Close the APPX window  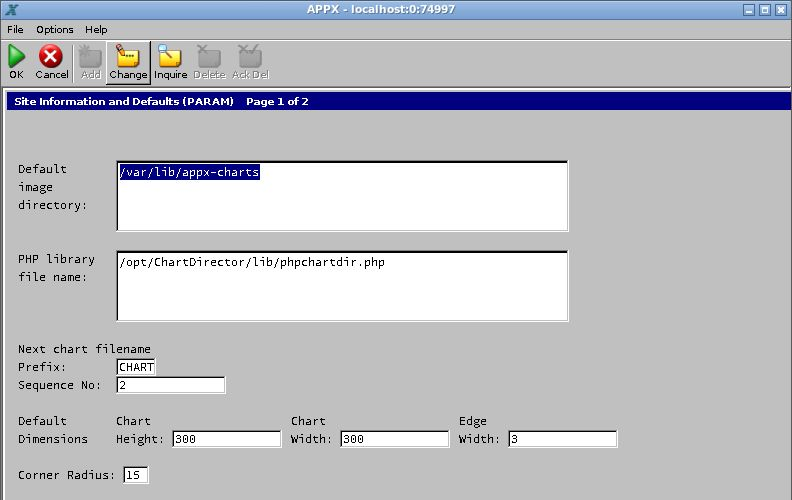[x=780, y=10]
